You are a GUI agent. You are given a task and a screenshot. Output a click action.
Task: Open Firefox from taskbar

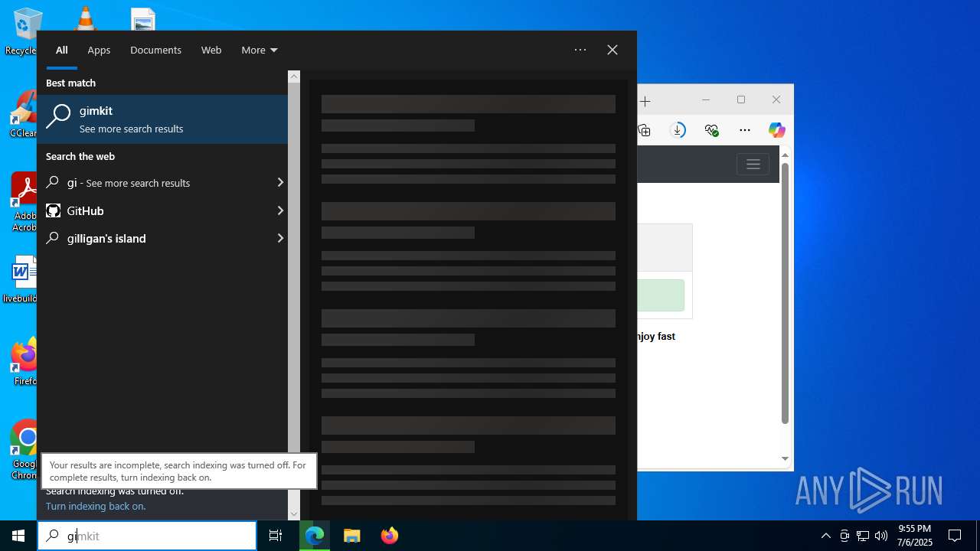pyautogui.click(x=389, y=536)
